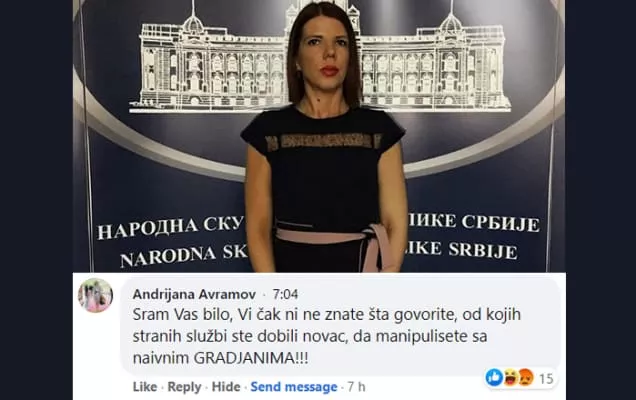This screenshot has width=636, height=400.
Task: Click the blue thumbs-up reaction icon
Action: coord(494,377)
